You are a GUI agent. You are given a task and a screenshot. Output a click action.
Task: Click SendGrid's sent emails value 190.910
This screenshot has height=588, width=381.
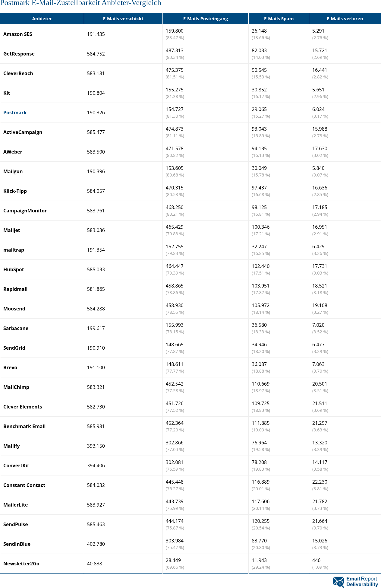[x=96, y=348]
